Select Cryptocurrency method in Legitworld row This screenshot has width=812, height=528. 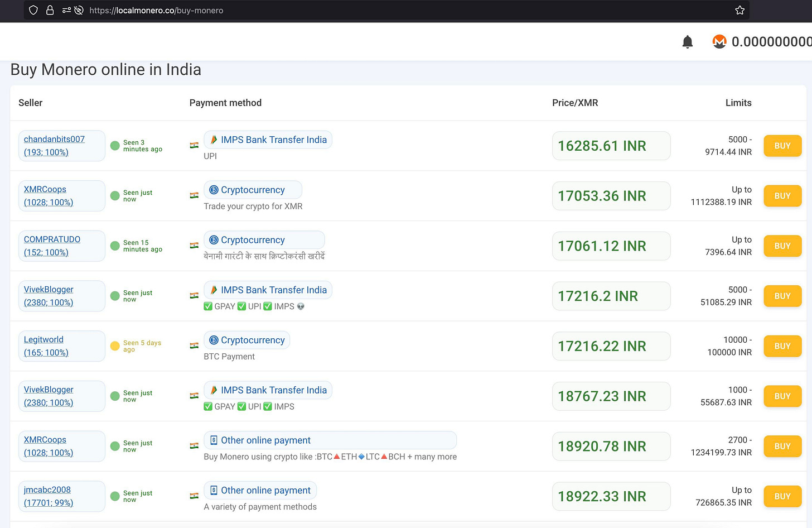pyautogui.click(x=247, y=340)
